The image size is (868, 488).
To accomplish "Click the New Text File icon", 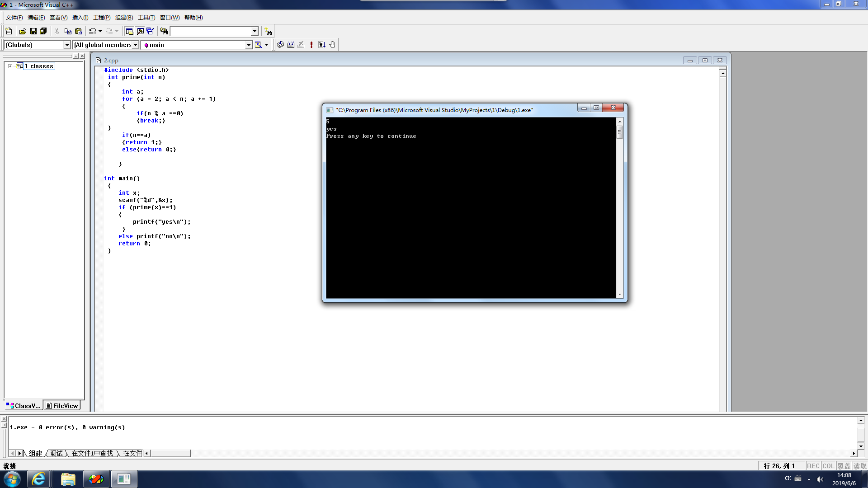I will pos(9,31).
